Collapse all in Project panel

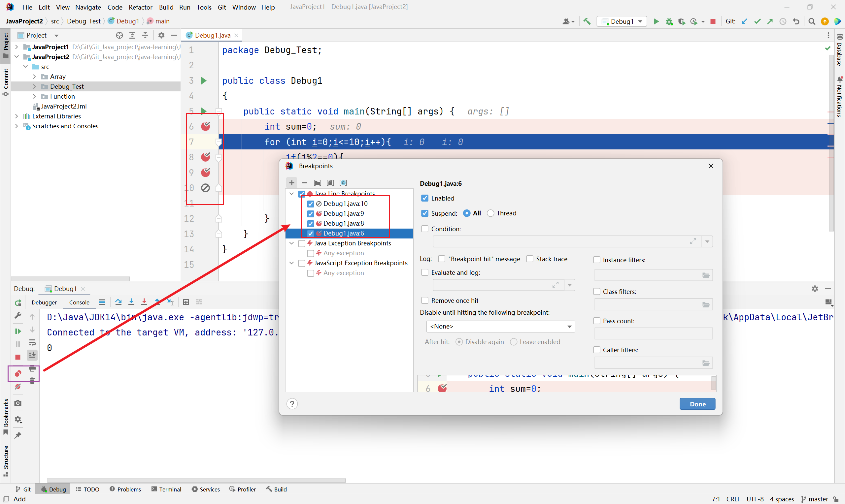click(145, 35)
